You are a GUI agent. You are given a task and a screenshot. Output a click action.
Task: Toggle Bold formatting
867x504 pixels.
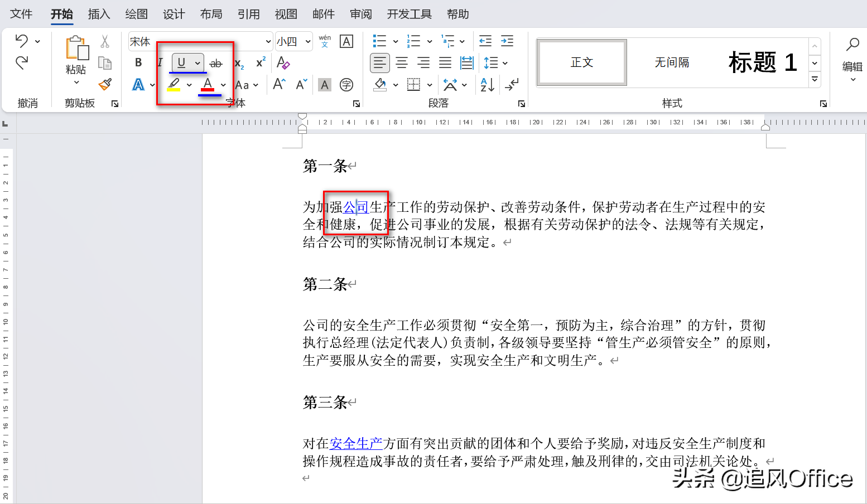click(x=138, y=62)
